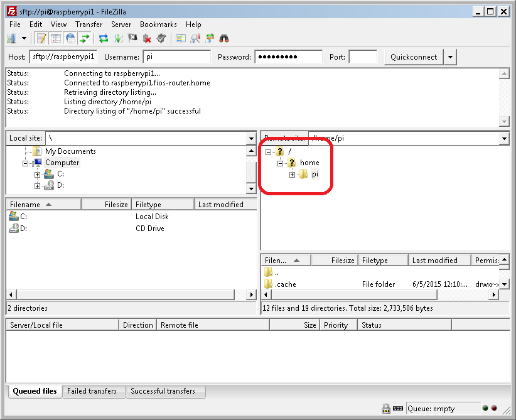Screen dimensions: 516x420
Task: Click the speed limits icon in status bar
Action: point(398,409)
